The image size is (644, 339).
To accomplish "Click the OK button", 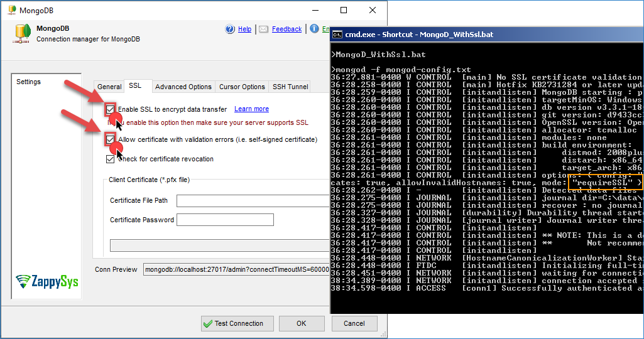I will (x=302, y=323).
